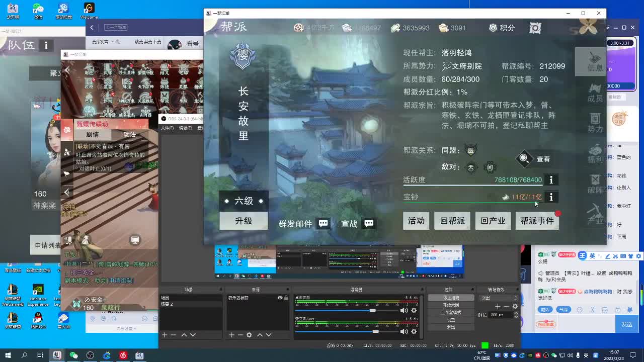Click the 3635993 currency icon
This screenshot has width=644, height=362.
(395, 28)
